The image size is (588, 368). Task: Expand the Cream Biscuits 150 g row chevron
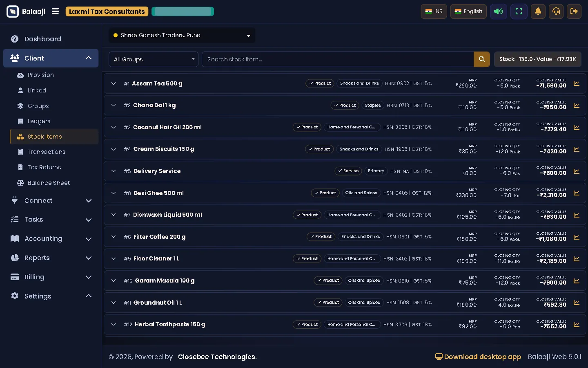pos(114,149)
